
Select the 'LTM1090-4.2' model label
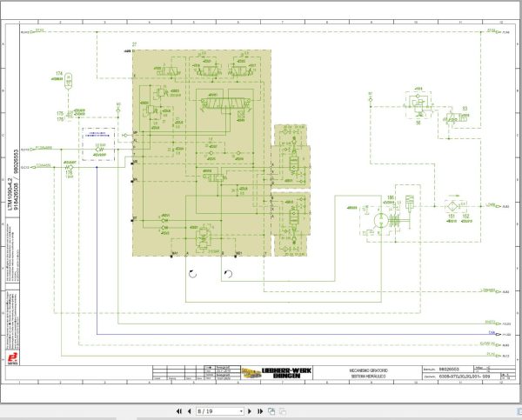10,194
